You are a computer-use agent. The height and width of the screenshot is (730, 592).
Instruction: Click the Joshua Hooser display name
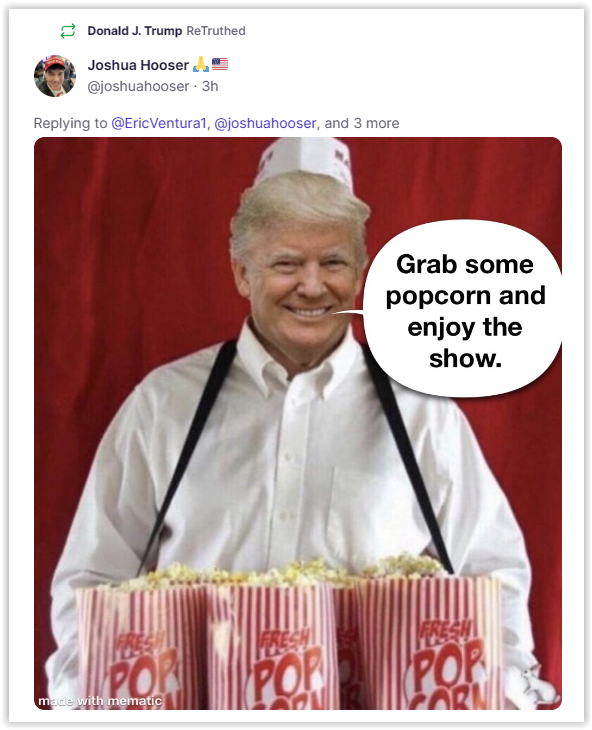tap(138, 65)
